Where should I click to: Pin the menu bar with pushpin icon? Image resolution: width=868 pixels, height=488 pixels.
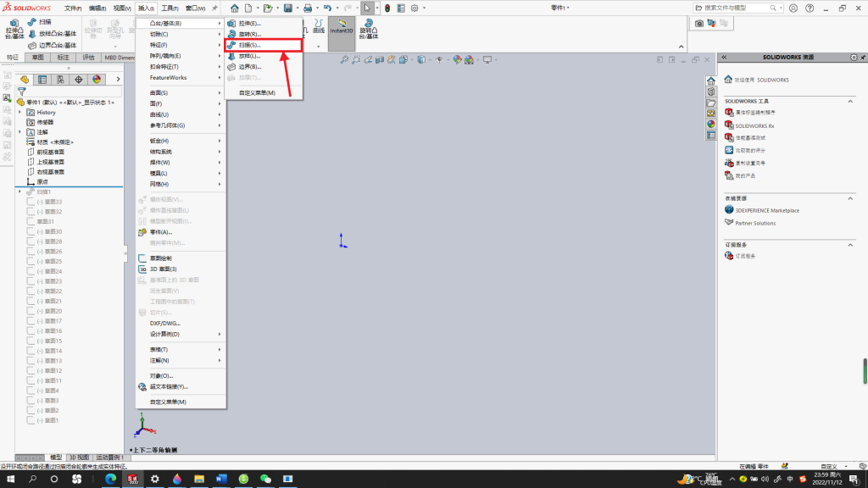214,8
